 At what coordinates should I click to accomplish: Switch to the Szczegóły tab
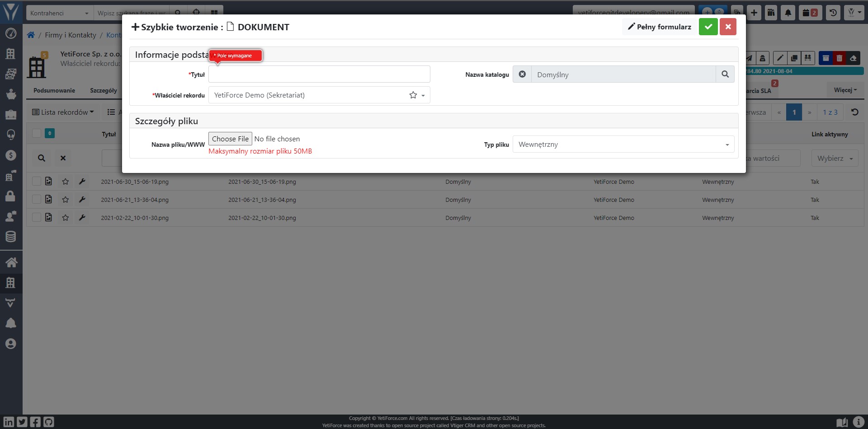click(x=104, y=90)
